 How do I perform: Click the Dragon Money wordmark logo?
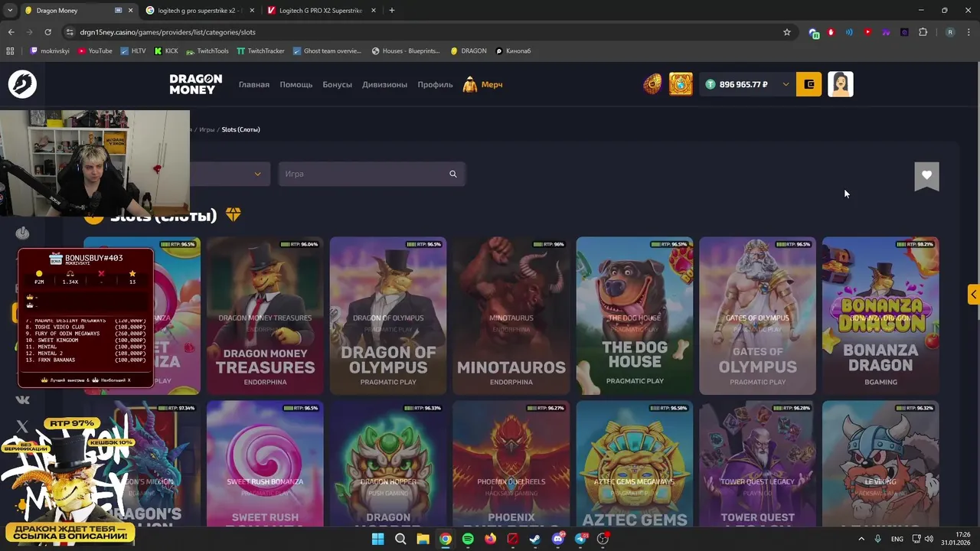(x=196, y=84)
